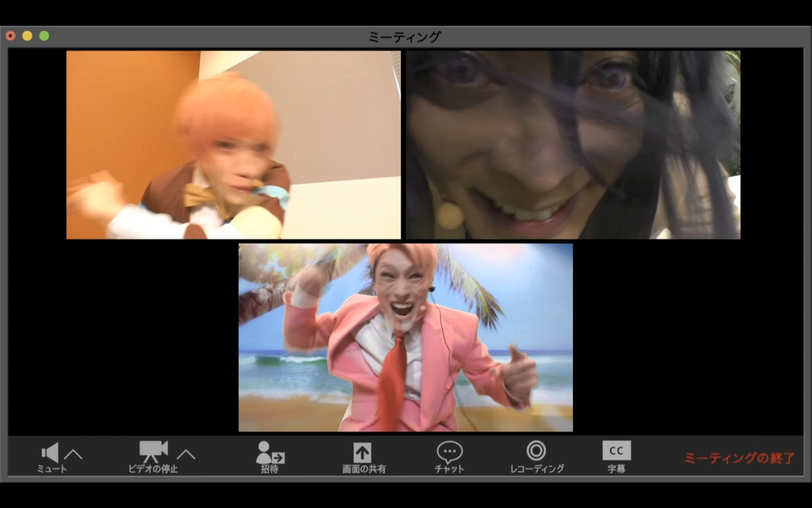Share screen with the 画面の共有 icon
Image resolution: width=812 pixels, height=508 pixels.
click(x=362, y=453)
